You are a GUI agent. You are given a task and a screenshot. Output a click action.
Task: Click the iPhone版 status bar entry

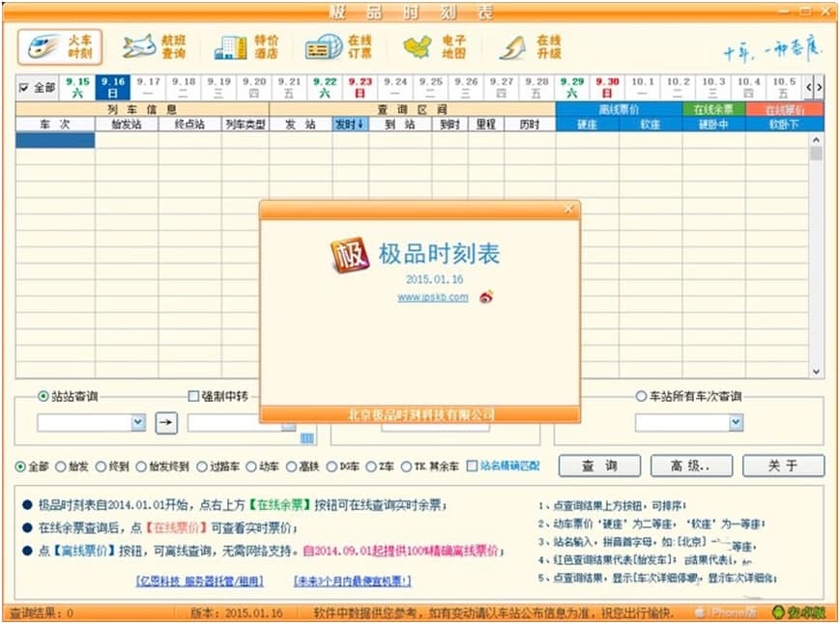coord(725,612)
